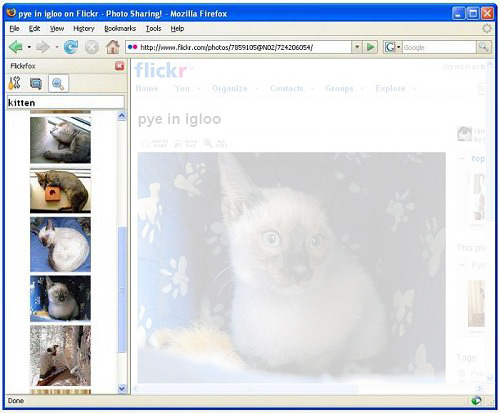Go back with the green Back arrow
Viewport: 500px width, 413px height.
coord(16,47)
